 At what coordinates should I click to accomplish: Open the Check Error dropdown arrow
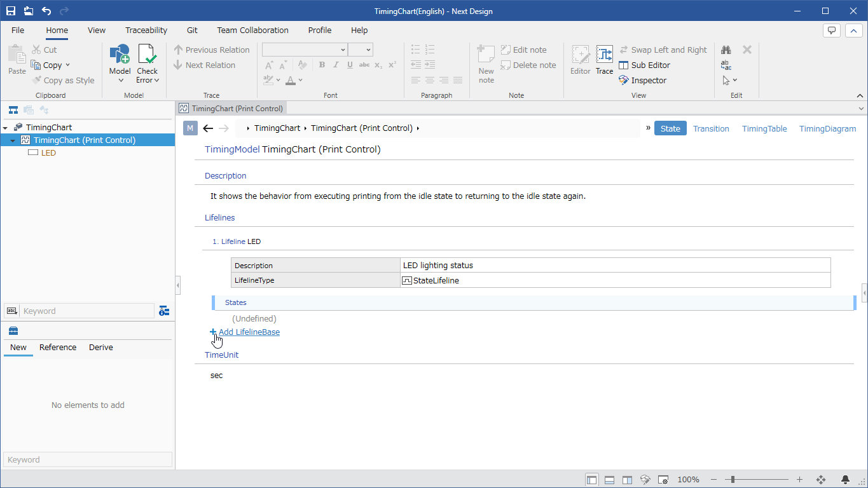[156, 80]
